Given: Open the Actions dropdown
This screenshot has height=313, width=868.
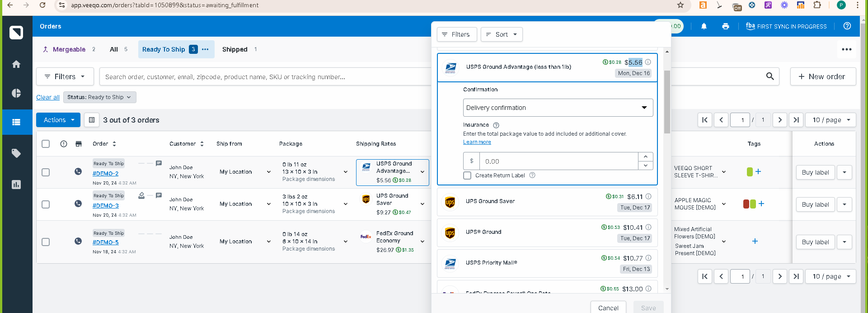Looking at the screenshot, I should coord(58,120).
